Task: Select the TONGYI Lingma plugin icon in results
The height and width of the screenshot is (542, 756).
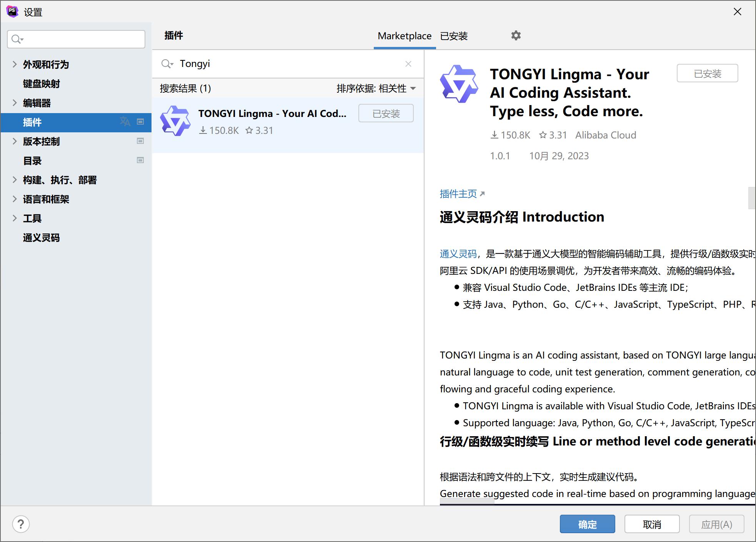Action: click(175, 120)
